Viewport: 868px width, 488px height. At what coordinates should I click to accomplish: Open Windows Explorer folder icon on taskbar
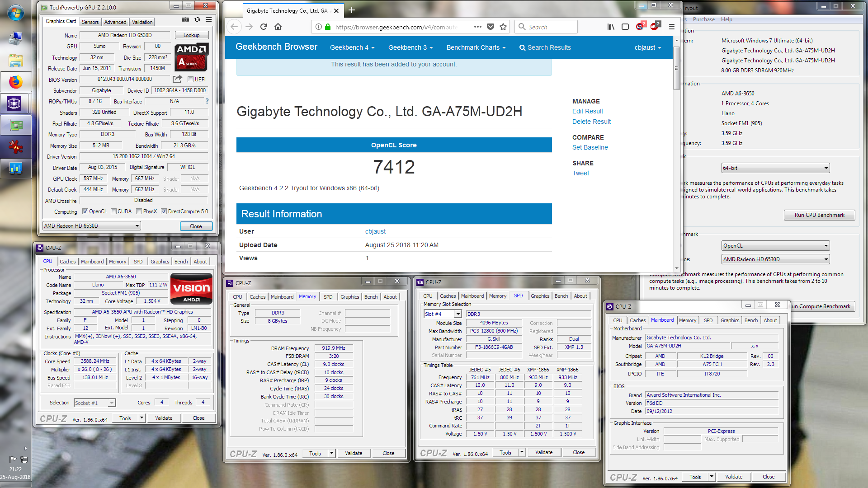[16, 60]
